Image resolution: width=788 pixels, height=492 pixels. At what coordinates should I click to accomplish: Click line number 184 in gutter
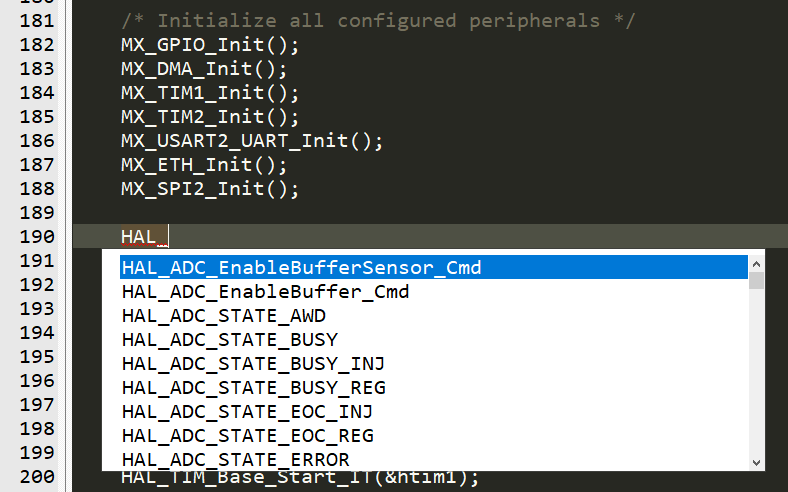(37, 93)
